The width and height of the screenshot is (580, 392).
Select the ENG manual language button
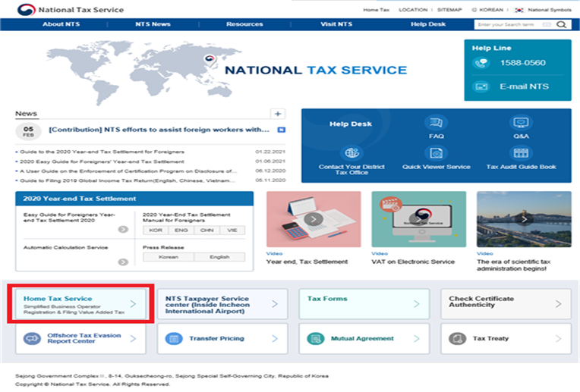pos(181,230)
